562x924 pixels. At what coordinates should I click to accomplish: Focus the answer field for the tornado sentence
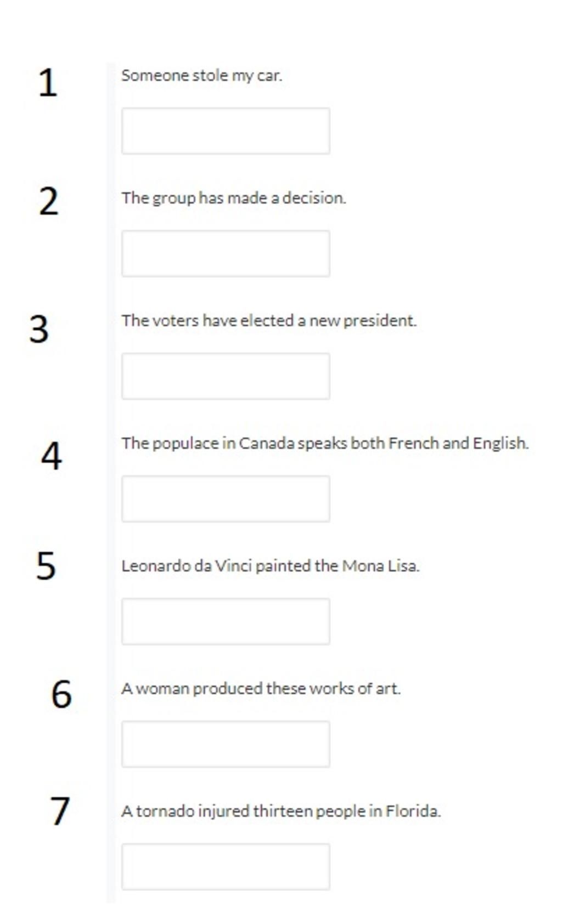coord(226,867)
